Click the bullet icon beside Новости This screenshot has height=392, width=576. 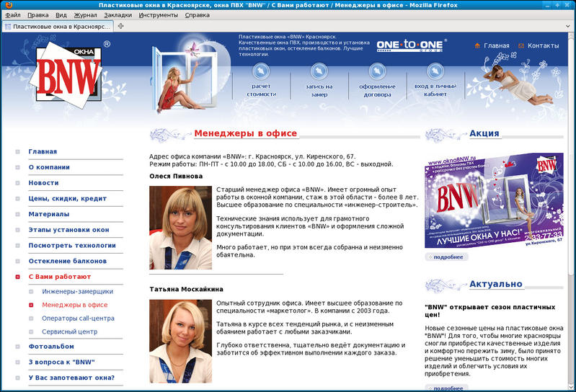pyautogui.click(x=17, y=183)
